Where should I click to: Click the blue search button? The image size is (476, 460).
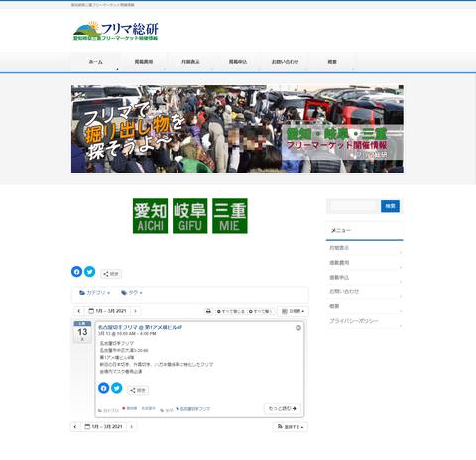tap(390, 206)
